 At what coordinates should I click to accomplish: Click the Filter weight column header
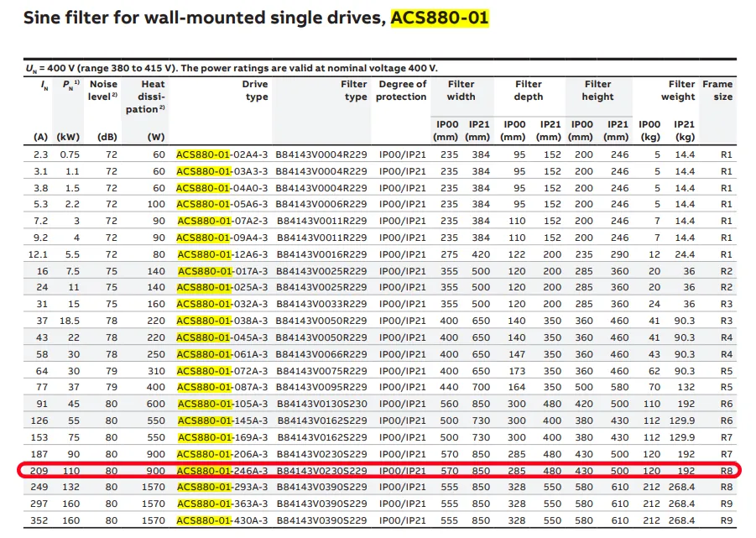[678, 90]
